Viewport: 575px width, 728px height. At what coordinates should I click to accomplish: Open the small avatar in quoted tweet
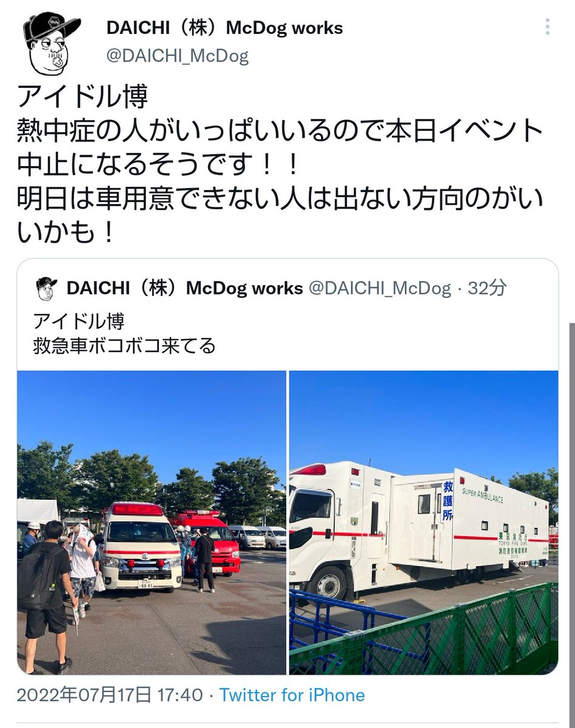(47, 288)
